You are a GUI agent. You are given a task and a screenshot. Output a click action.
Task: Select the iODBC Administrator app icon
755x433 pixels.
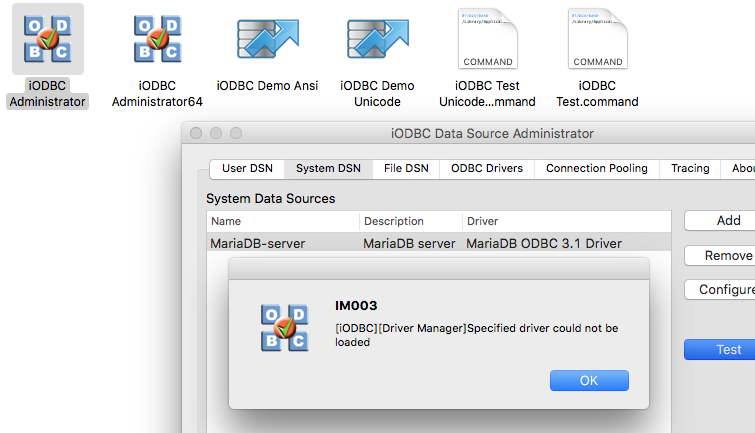pos(48,39)
